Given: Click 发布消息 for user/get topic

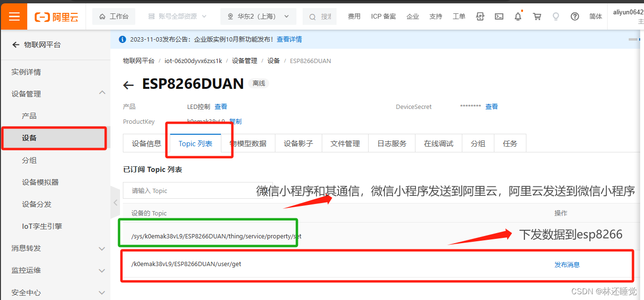Looking at the screenshot, I should [x=567, y=265].
